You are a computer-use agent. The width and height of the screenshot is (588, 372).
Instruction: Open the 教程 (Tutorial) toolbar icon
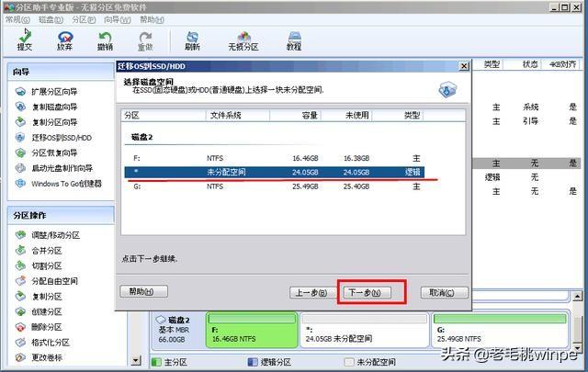(x=294, y=40)
